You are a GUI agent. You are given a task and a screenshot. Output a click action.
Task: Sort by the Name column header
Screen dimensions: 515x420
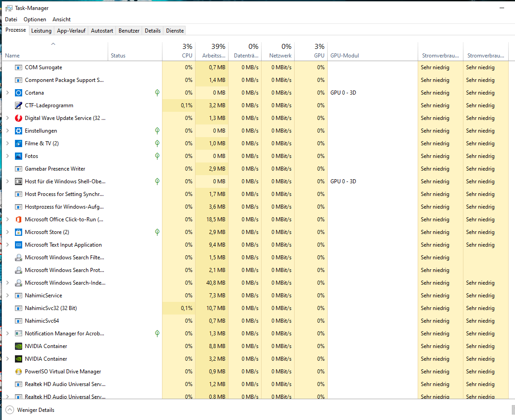click(55, 51)
